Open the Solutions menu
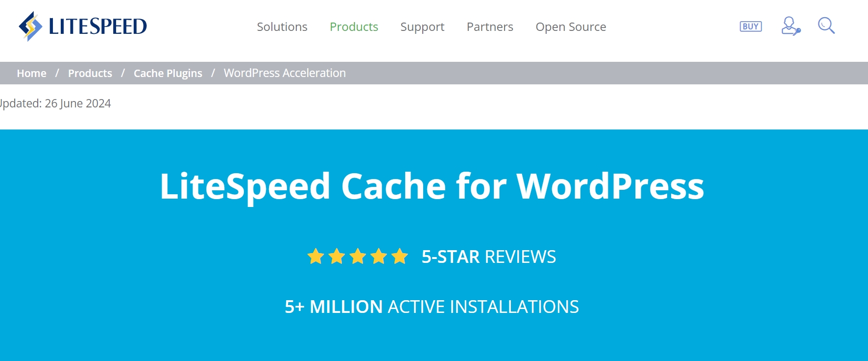 pyautogui.click(x=282, y=27)
